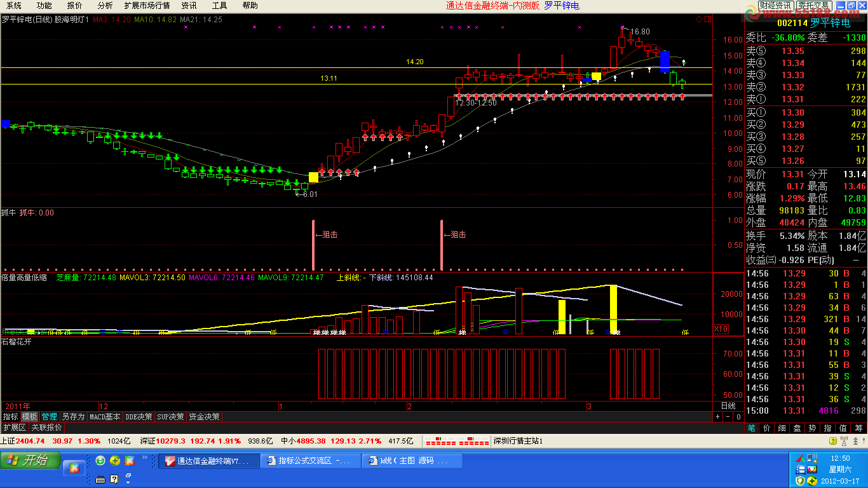Click the 财经资讯 button
The height and width of the screenshot is (488, 868).
click(775, 6)
